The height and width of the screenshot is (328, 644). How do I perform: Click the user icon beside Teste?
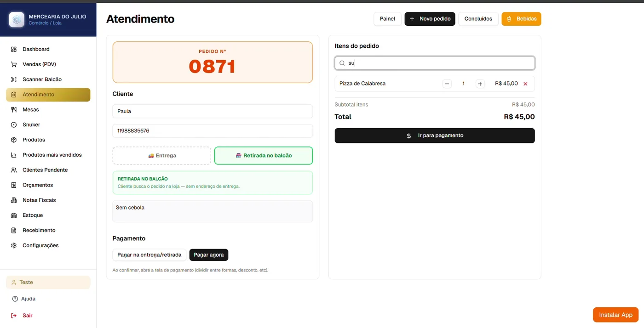tap(14, 283)
